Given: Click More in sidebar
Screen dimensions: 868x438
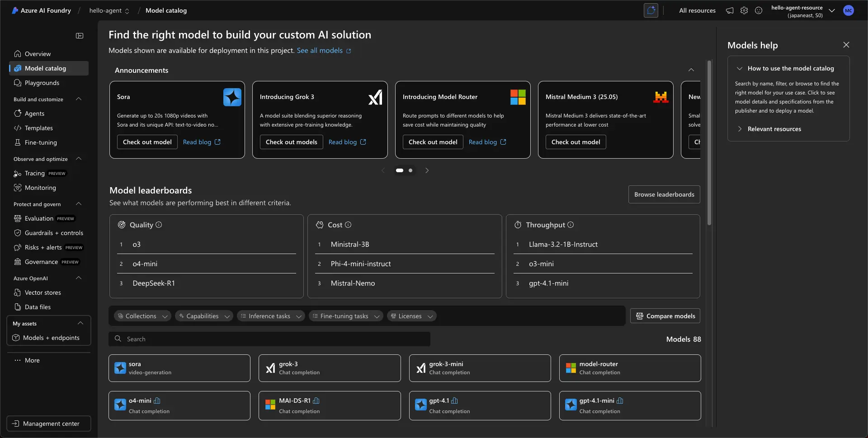Looking at the screenshot, I should [x=32, y=360].
